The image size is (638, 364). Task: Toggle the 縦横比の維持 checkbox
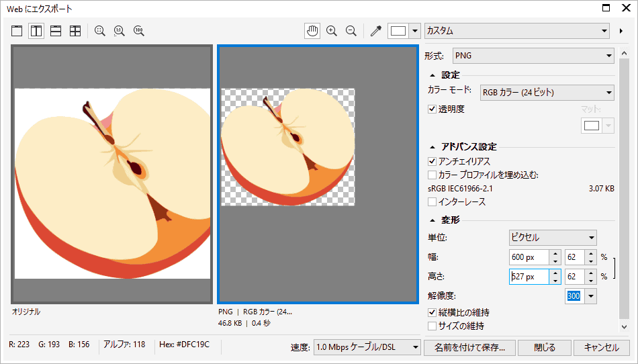pos(432,312)
